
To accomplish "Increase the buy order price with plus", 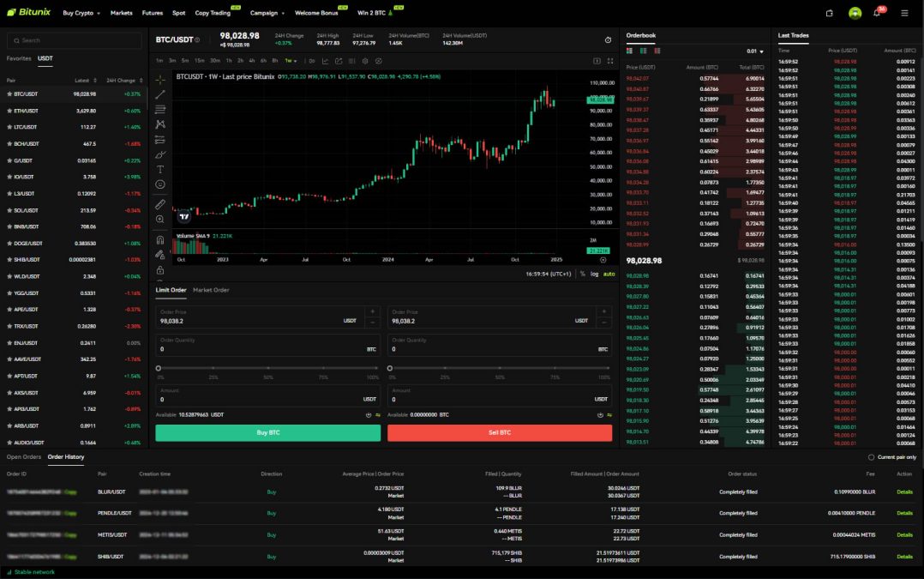I will coord(372,311).
